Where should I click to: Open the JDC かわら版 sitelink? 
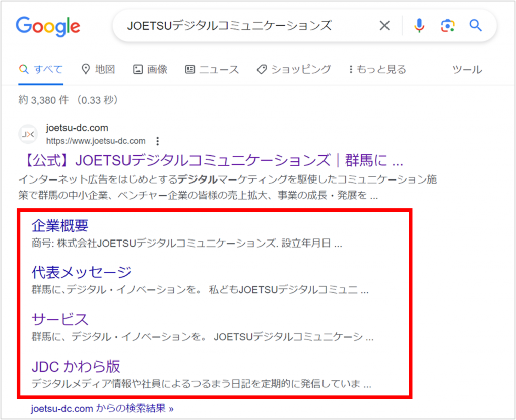(x=76, y=367)
